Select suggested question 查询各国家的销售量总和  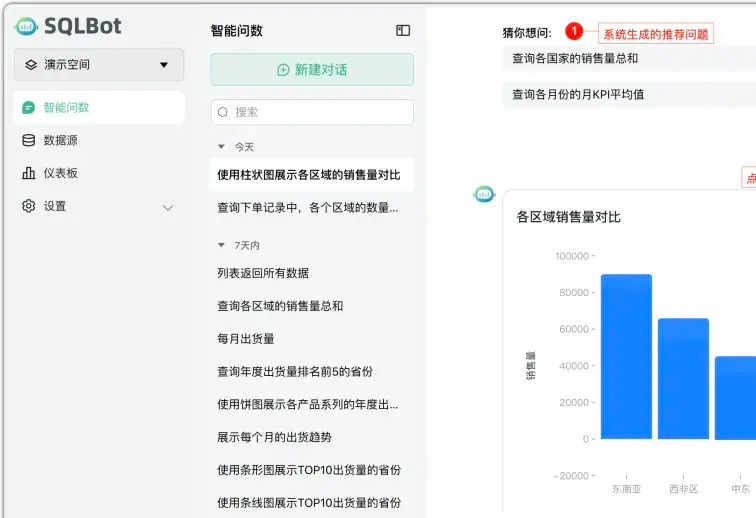[629, 59]
